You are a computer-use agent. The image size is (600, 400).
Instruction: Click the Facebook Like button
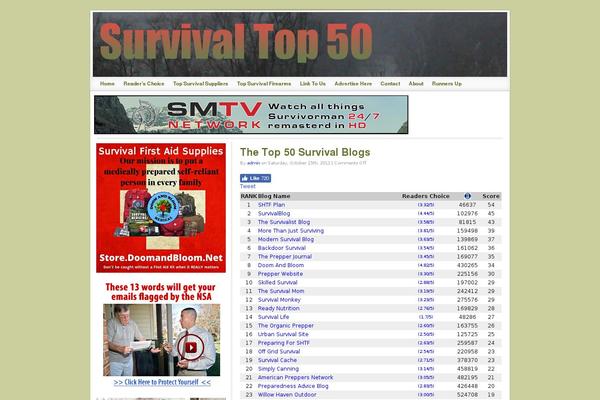(x=256, y=178)
